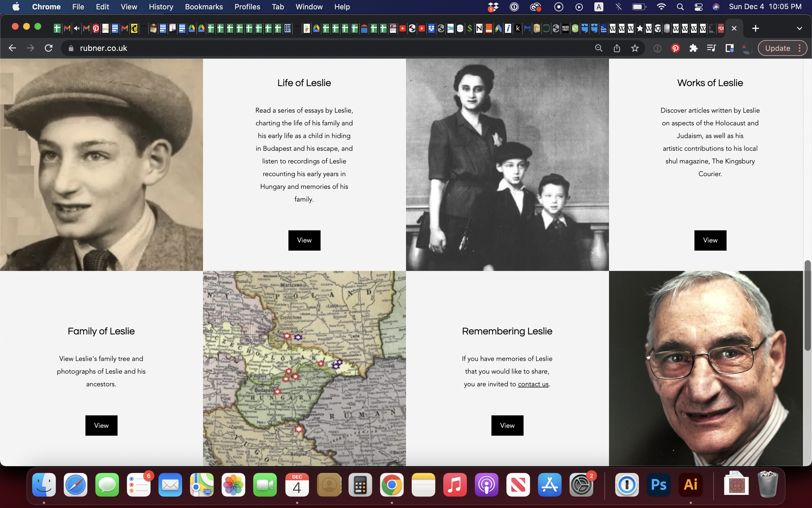The image size is (812, 508).
Task: Open the zoom magnifier in address bar
Action: tap(599, 48)
